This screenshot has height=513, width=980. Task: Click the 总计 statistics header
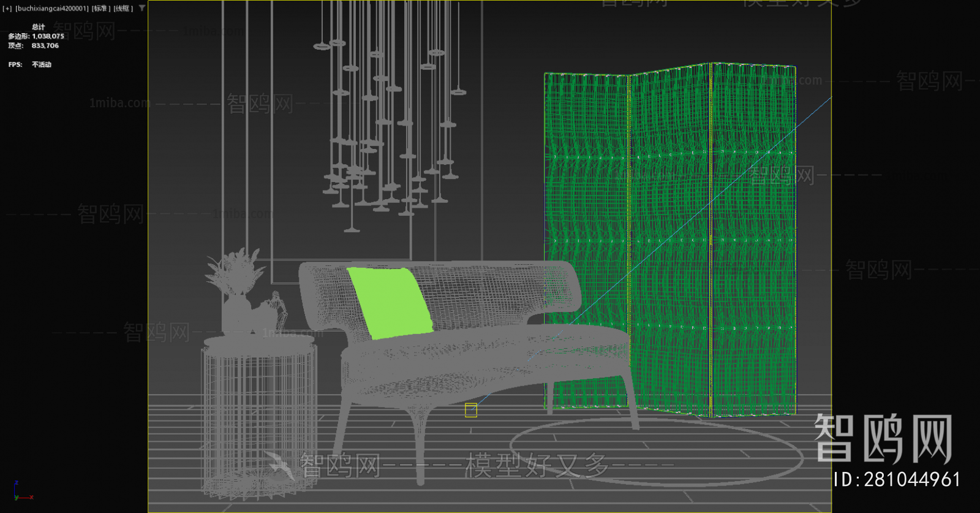[x=38, y=27]
